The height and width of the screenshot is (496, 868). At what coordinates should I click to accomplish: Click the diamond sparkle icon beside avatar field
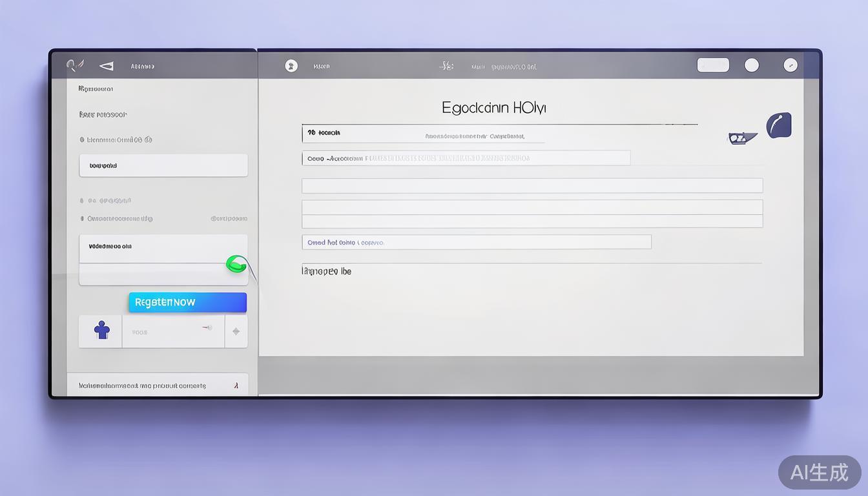pos(236,331)
